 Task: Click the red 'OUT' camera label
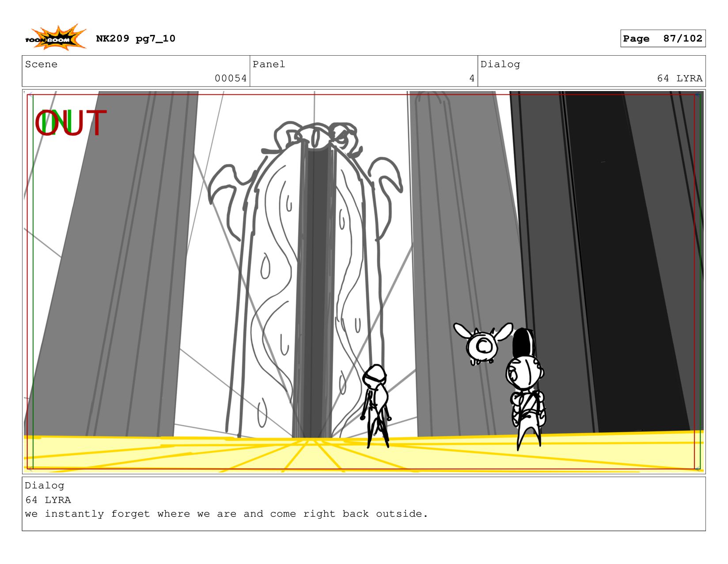71,123
